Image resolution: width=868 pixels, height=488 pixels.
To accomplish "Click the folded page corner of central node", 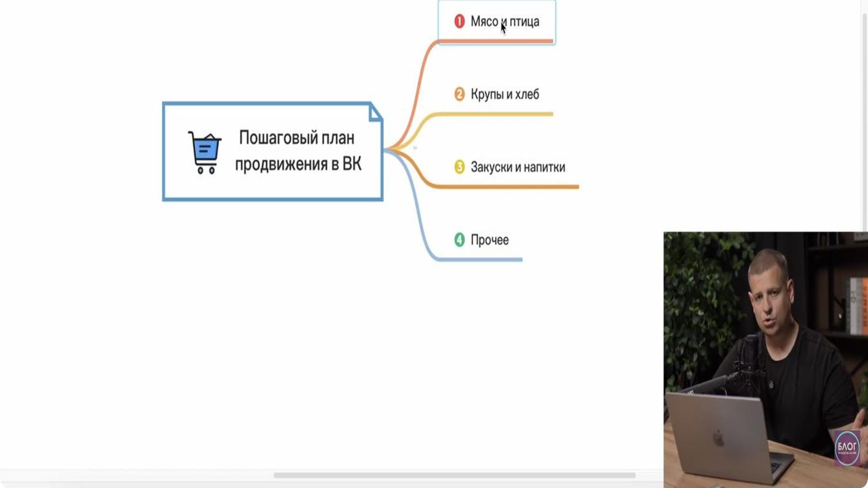I will click(x=375, y=112).
